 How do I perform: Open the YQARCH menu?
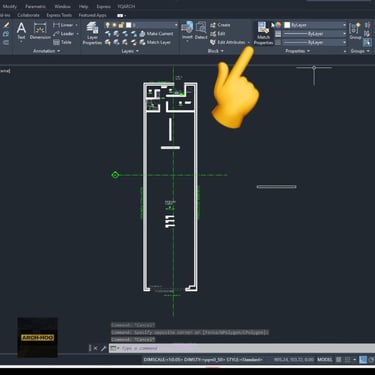pyautogui.click(x=126, y=6)
